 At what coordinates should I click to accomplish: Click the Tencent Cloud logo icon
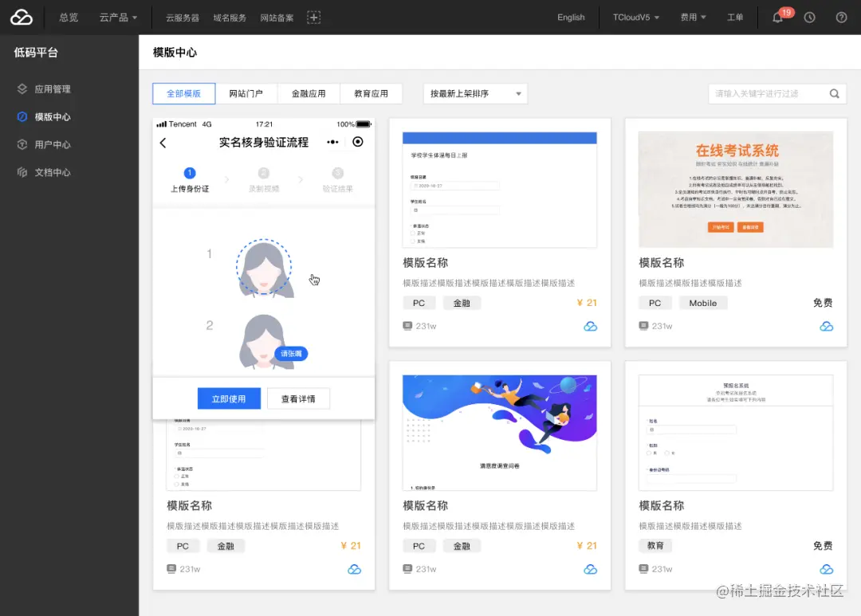(22, 17)
